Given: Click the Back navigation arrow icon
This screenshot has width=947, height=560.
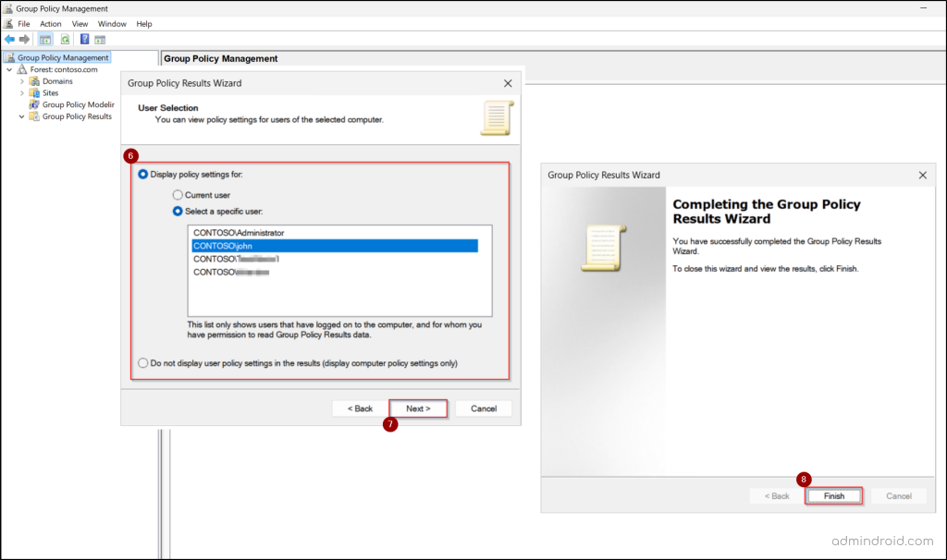Looking at the screenshot, I should click(7, 39).
